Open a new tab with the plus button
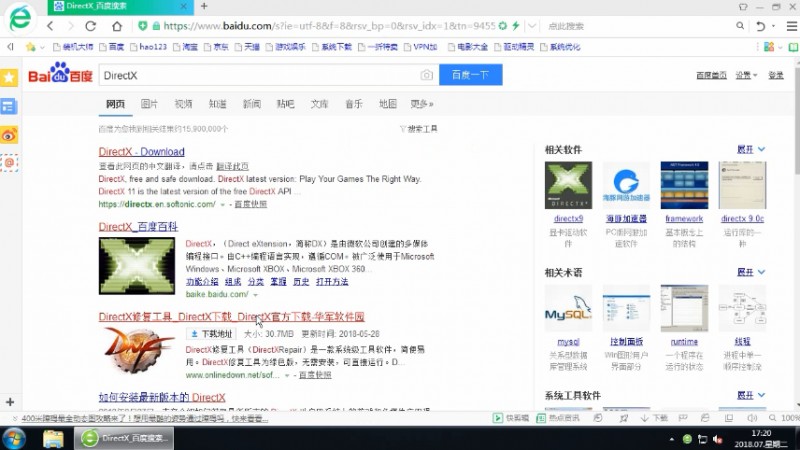 click(204, 6)
